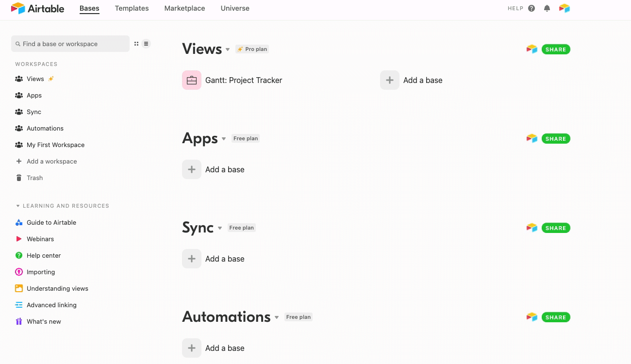The image size is (631, 364).
Task: Click plus icon in Views Add a base
Action: coord(390,80)
